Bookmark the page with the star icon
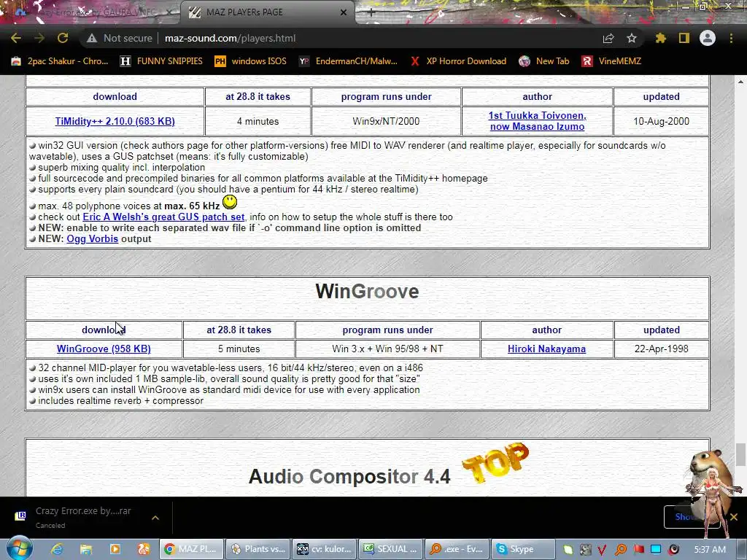 (x=632, y=38)
